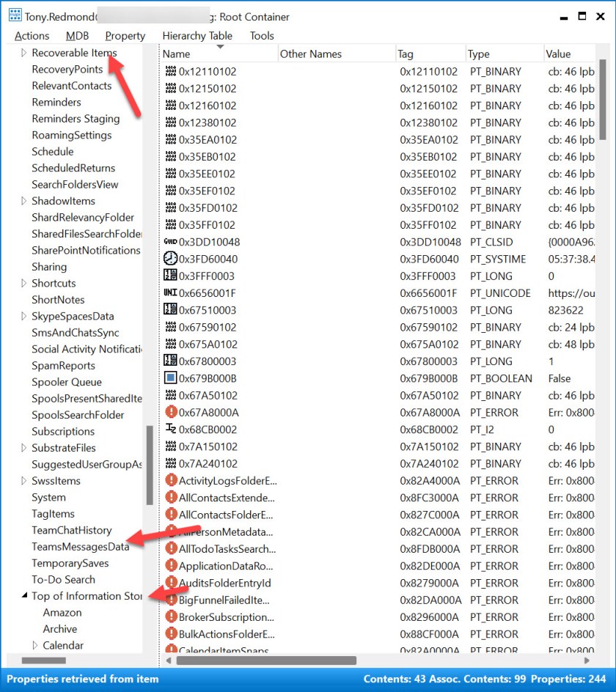Expand the Recoverable Items folder
The width and height of the screenshot is (616, 692).
[24, 53]
